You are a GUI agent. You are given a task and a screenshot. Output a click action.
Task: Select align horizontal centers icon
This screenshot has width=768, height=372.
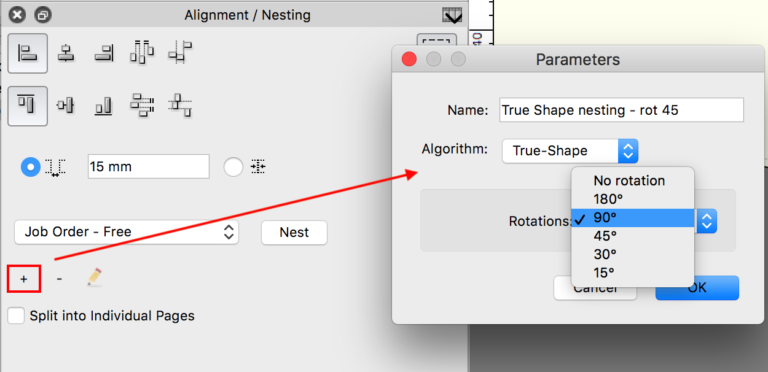[66, 52]
